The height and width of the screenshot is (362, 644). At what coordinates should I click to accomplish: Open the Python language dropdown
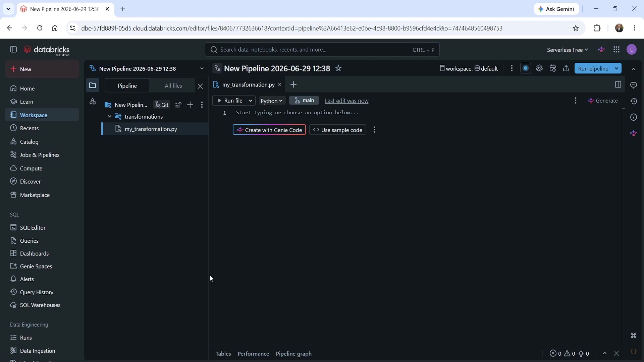272,101
